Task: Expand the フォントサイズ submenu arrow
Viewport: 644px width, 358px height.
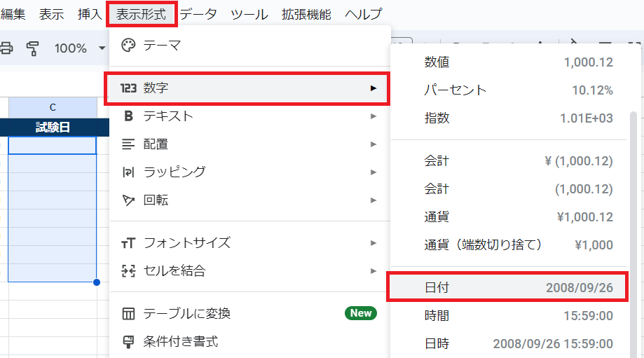Action: click(374, 243)
